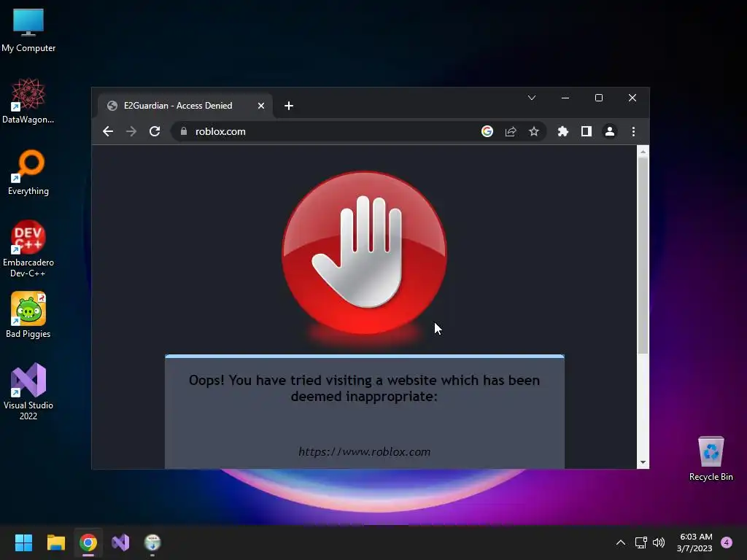Select the Visual Studio 2022 desktop shortcut
Screen dimensions: 747x560
[x=28, y=392]
